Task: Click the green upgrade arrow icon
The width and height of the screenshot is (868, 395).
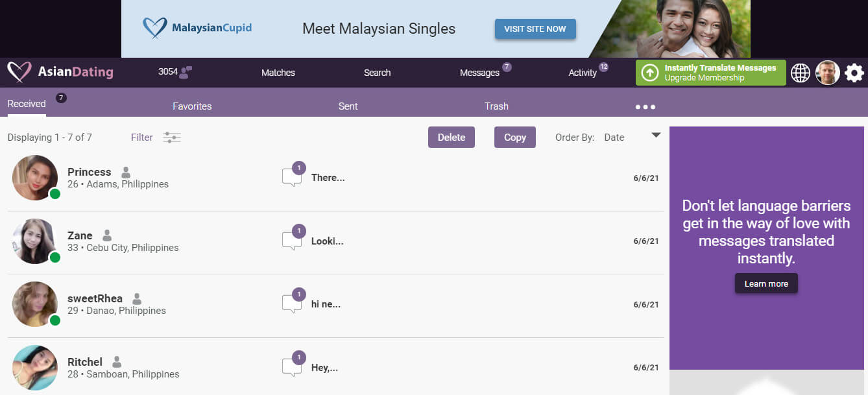Action: tap(649, 73)
